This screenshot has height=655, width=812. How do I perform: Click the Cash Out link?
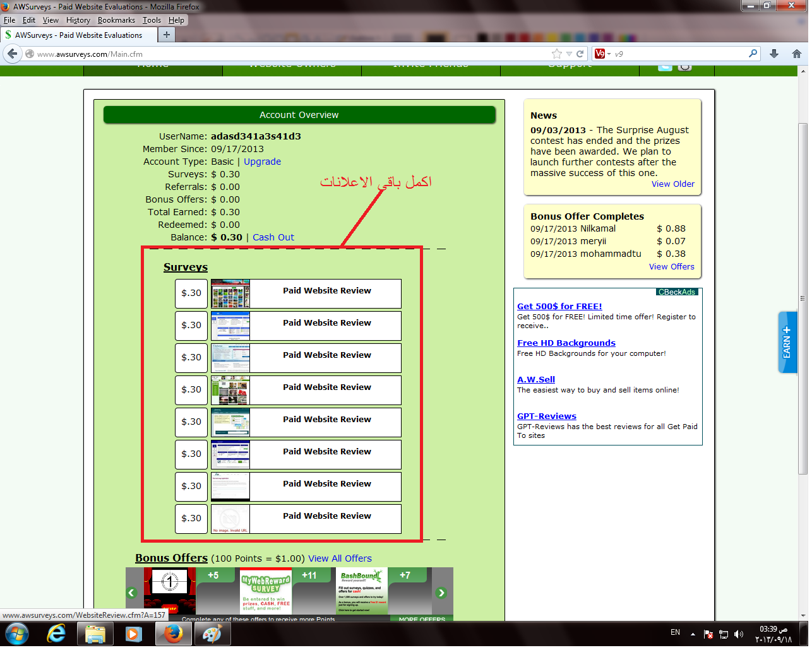point(273,237)
